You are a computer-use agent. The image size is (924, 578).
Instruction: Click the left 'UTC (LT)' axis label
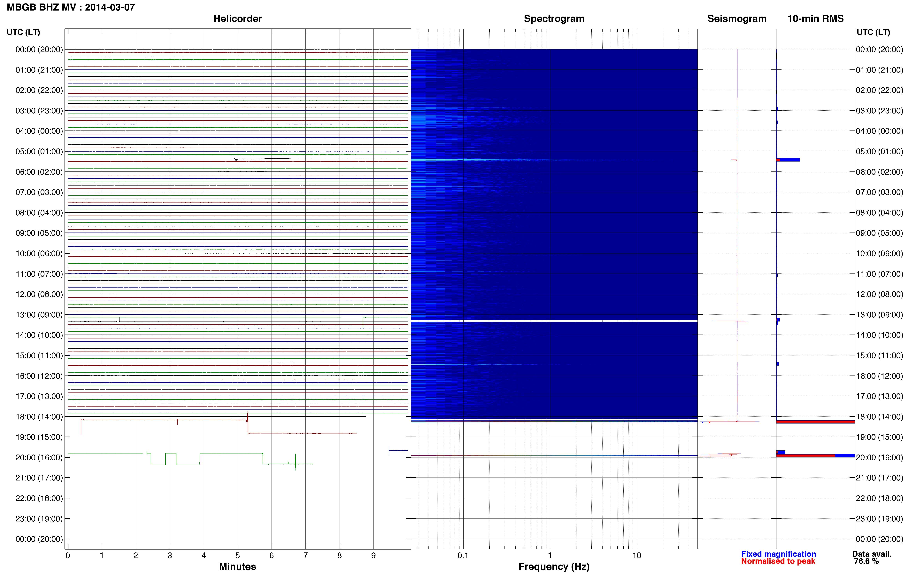pos(23,32)
